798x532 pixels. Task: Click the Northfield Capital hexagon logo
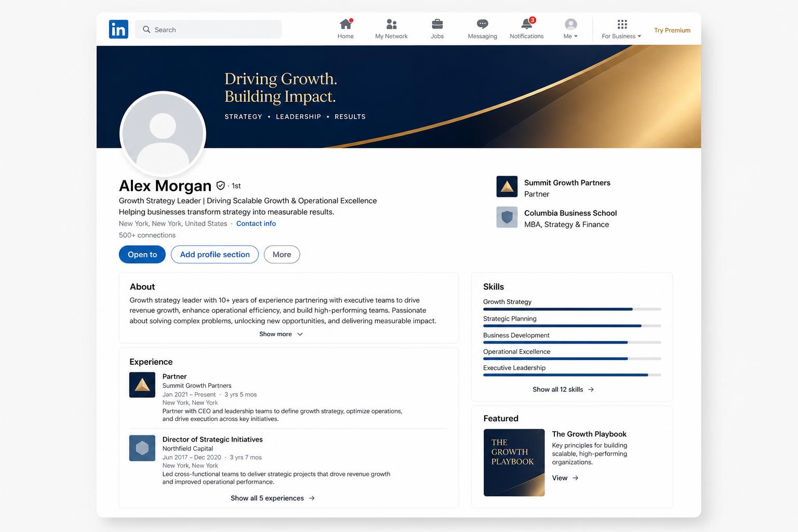(142, 448)
